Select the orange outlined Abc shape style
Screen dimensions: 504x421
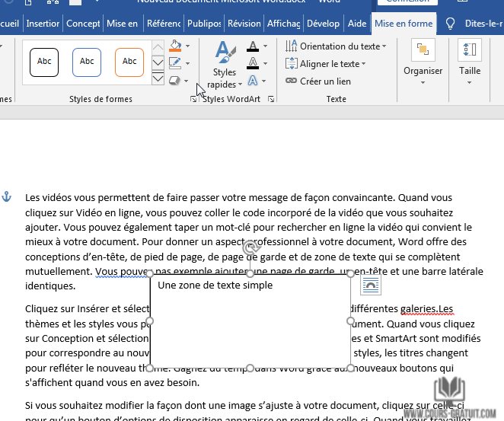point(129,62)
